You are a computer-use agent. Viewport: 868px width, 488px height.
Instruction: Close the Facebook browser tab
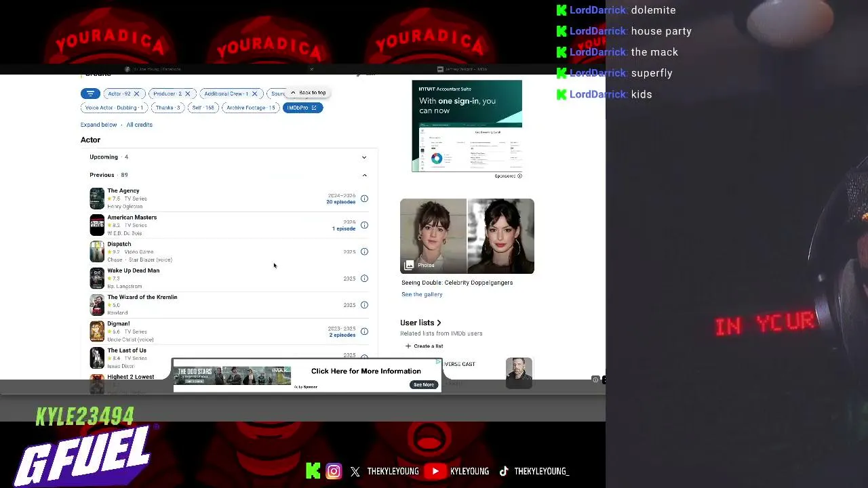[312, 69]
